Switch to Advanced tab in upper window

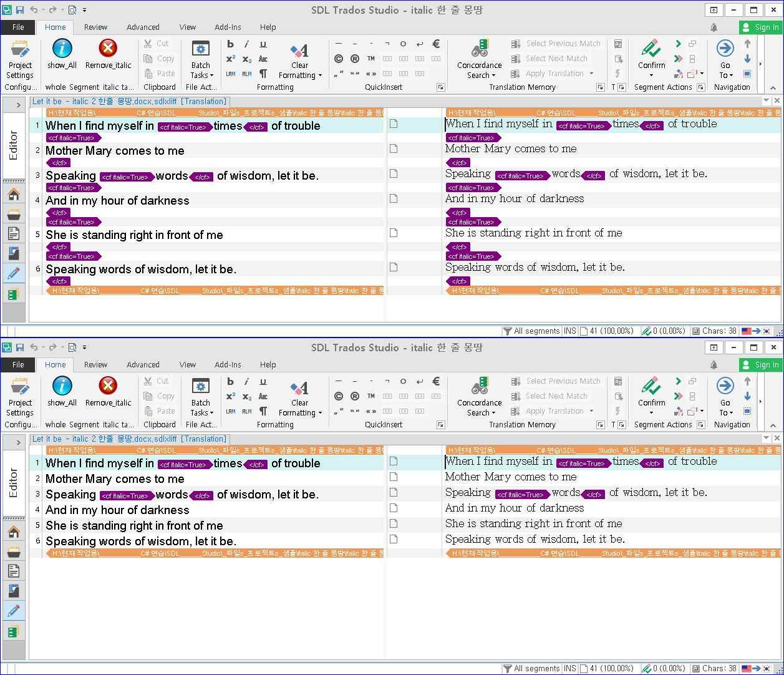pyautogui.click(x=143, y=27)
